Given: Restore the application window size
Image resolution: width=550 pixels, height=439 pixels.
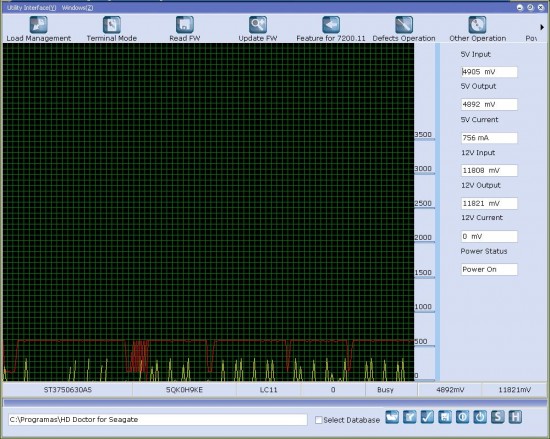Looking at the screenshot, I should [x=530, y=7].
